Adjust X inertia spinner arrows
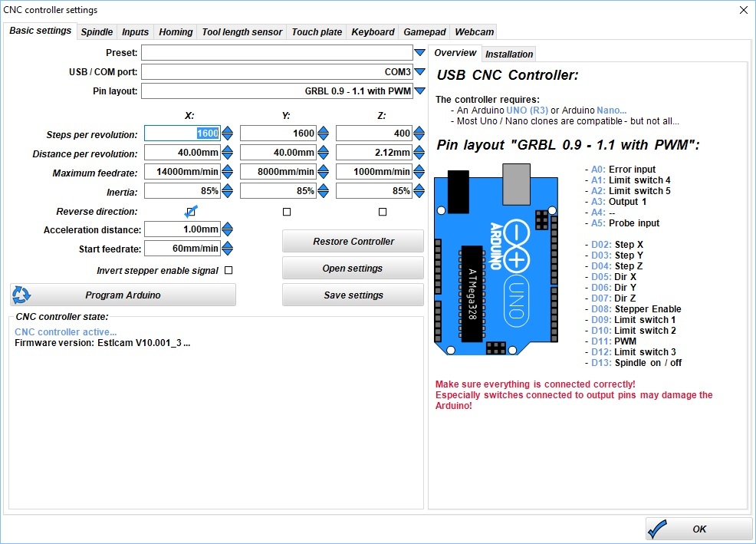 (x=228, y=191)
